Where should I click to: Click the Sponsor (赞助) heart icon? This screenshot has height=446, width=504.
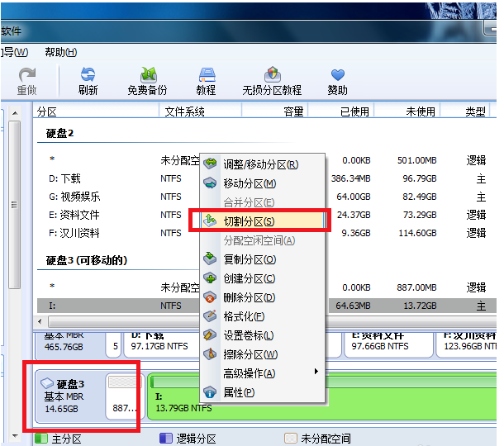337,75
